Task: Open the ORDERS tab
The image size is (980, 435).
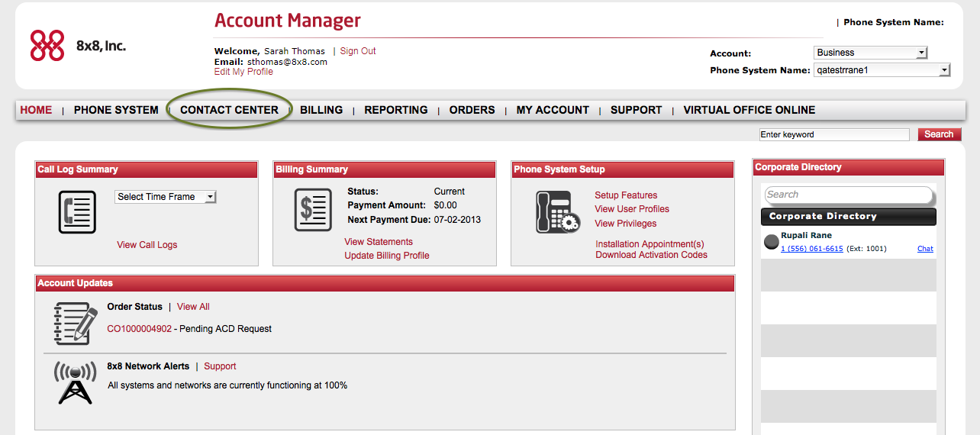Action: (472, 110)
